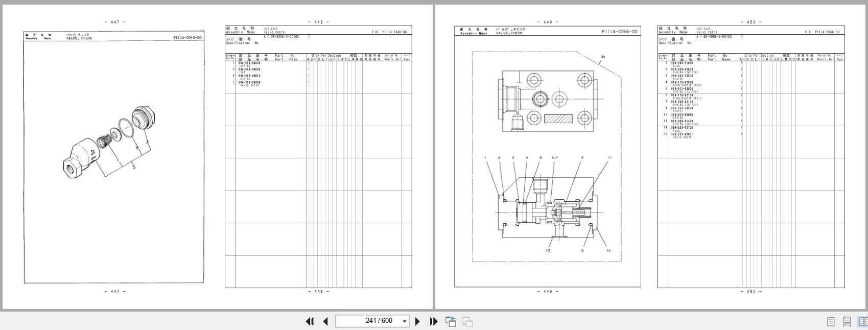Go to the previous page

[x=325, y=321]
